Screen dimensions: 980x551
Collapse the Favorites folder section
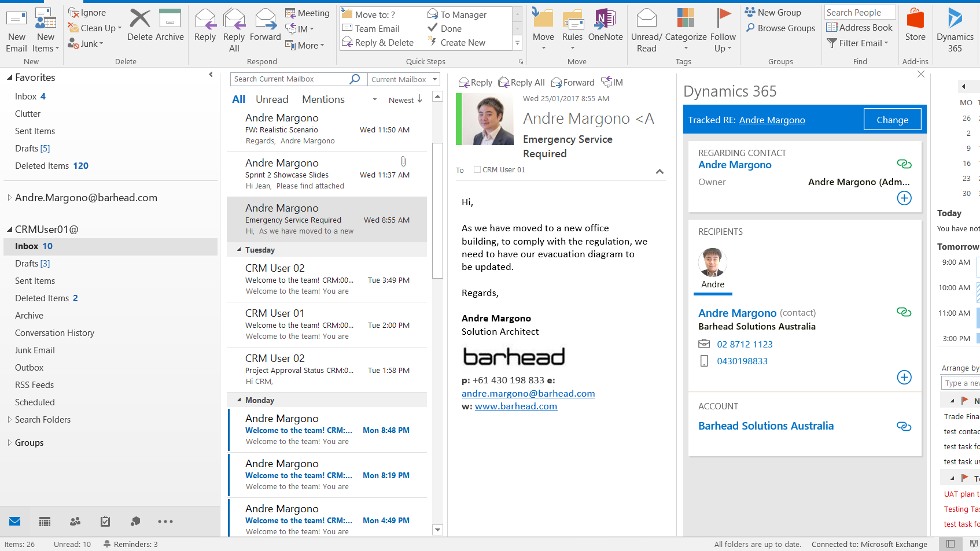tap(9, 77)
